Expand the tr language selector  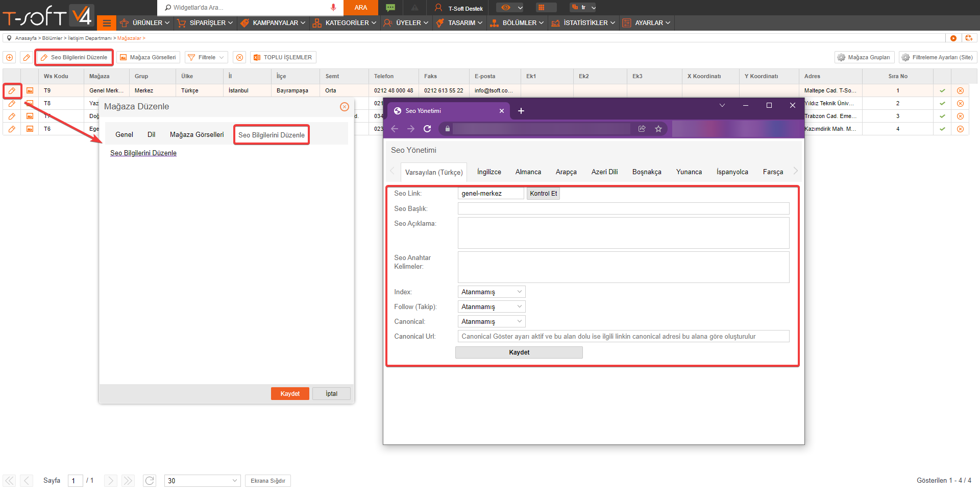point(583,7)
